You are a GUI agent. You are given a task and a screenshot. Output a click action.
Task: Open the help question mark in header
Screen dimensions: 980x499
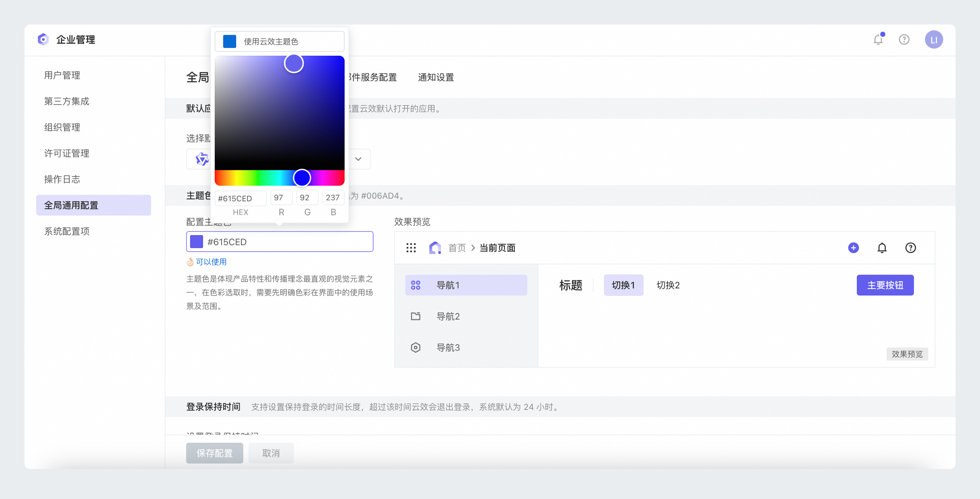pos(904,39)
